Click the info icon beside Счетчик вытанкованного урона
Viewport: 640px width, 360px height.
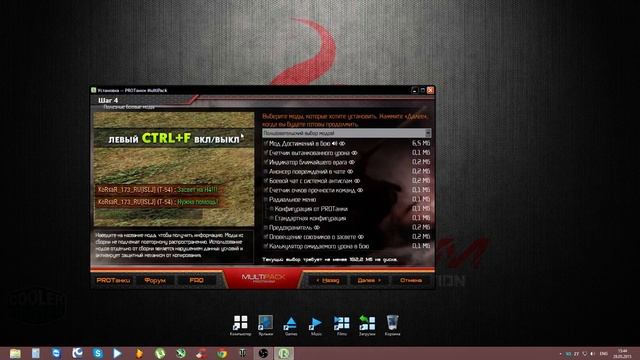[x=354, y=153]
